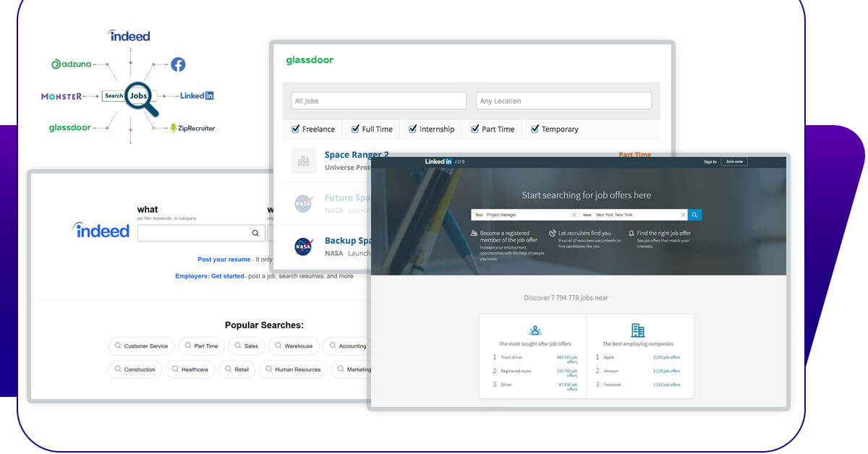Uncheck the Full Time checkbox
Viewport: 868px width, 454px height.
[x=356, y=129]
